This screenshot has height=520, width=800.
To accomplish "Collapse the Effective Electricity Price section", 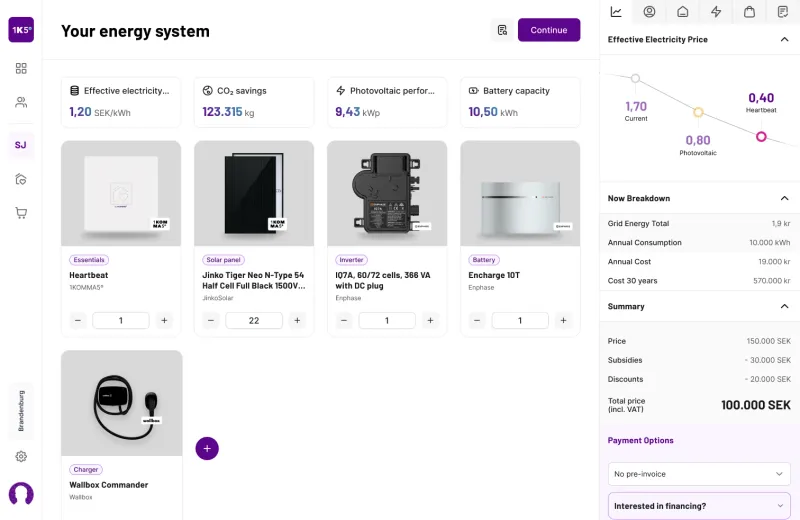I will click(785, 39).
